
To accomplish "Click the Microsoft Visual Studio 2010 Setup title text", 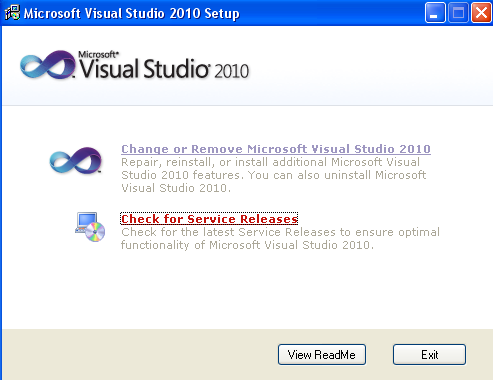I will (131, 14).
